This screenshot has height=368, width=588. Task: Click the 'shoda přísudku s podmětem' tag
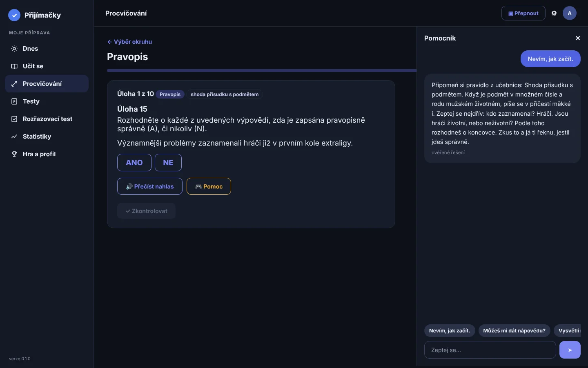[x=225, y=94]
